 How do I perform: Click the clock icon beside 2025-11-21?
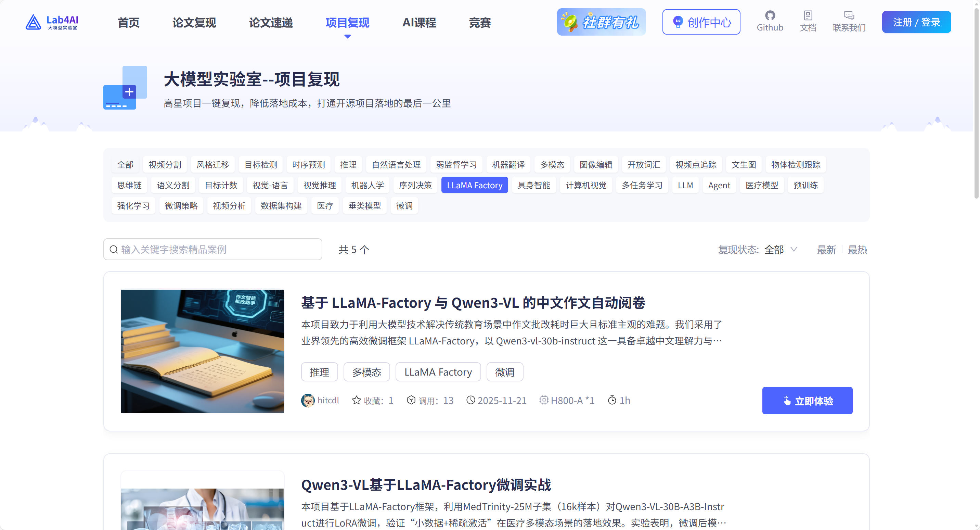click(x=470, y=400)
